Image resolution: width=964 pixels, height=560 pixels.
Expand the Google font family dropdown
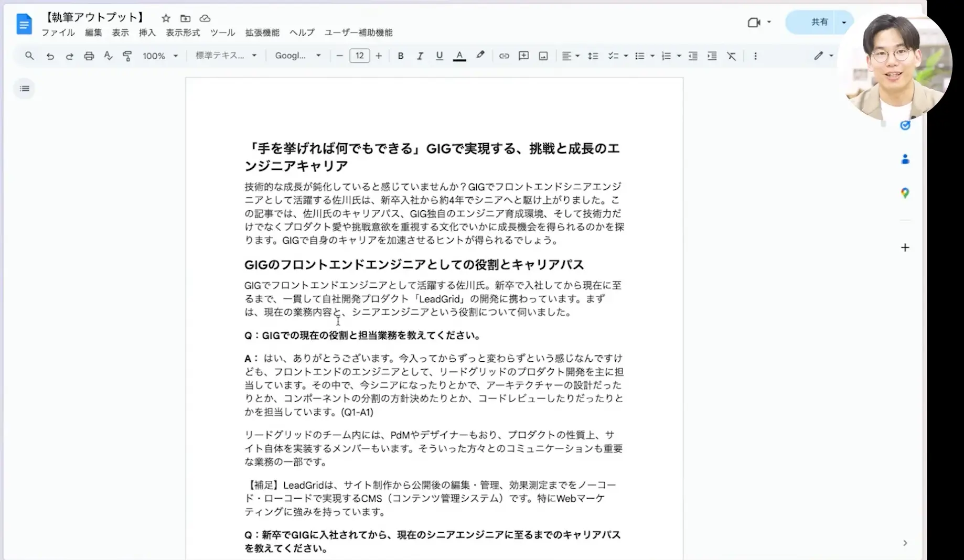click(x=297, y=56)
